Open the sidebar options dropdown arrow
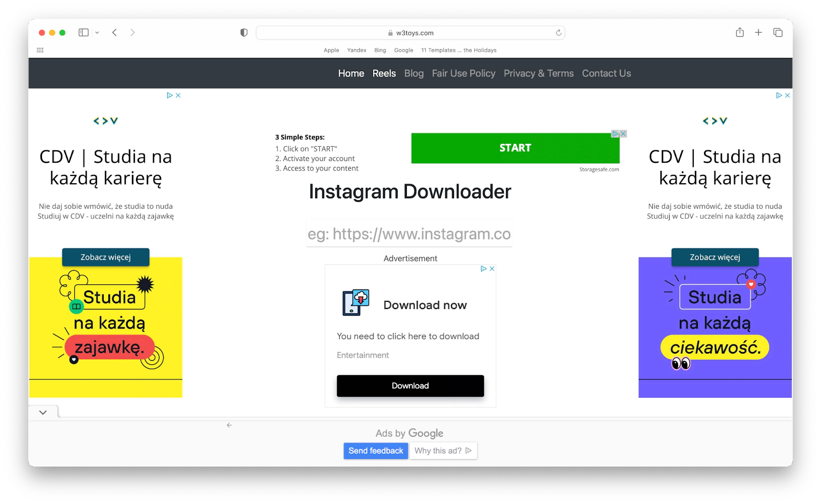 tap(97, 32)
